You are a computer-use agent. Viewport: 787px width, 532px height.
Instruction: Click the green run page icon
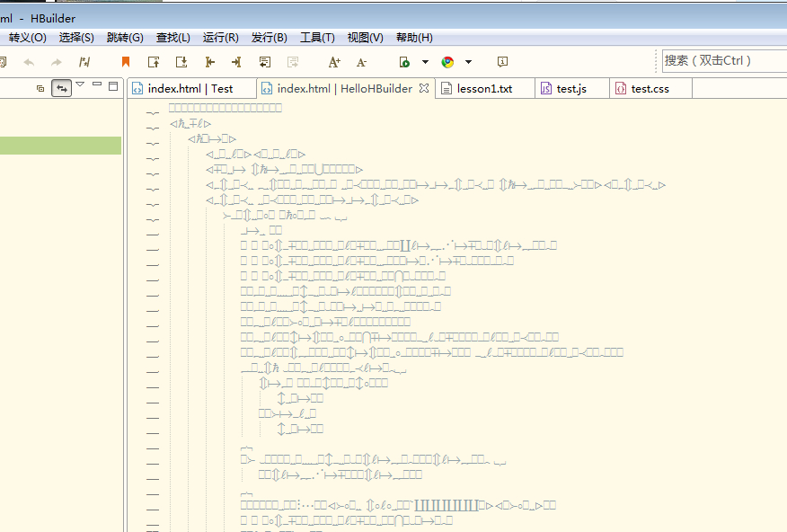(x=404, y=62)
